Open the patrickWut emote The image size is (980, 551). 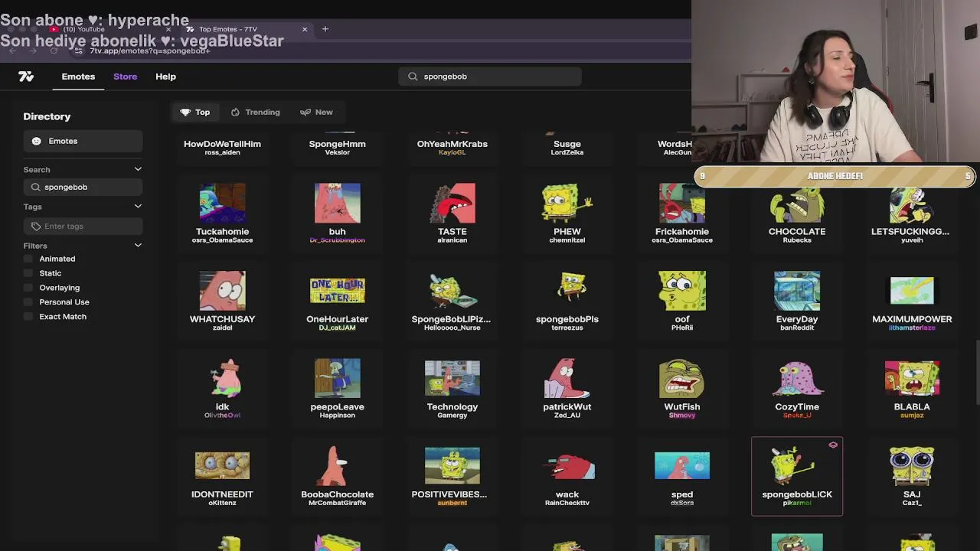coord(567,388)
